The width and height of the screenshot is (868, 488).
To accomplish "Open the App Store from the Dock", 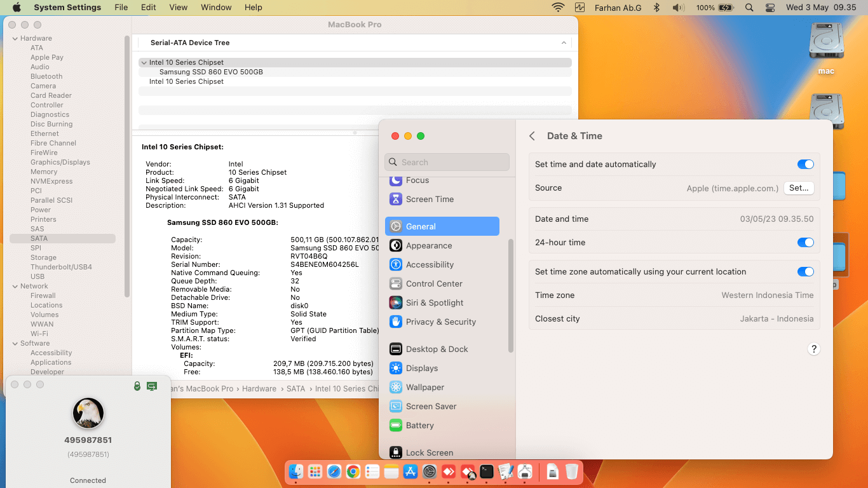I will [410, 471].
